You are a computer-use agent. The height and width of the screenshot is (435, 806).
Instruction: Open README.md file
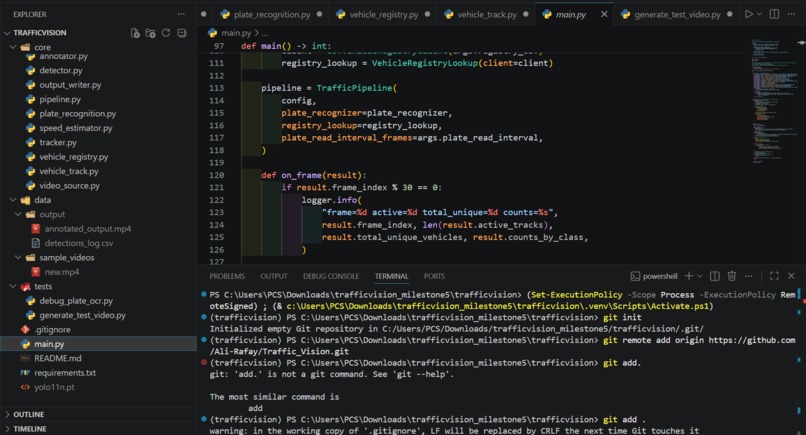click(58, 358)
